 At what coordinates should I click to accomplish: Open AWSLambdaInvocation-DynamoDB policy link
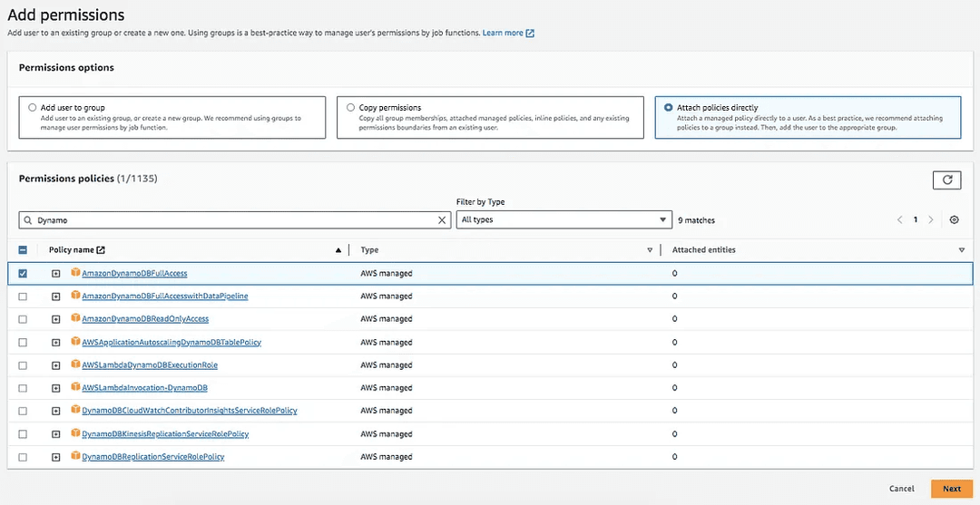tap(144, 388)
